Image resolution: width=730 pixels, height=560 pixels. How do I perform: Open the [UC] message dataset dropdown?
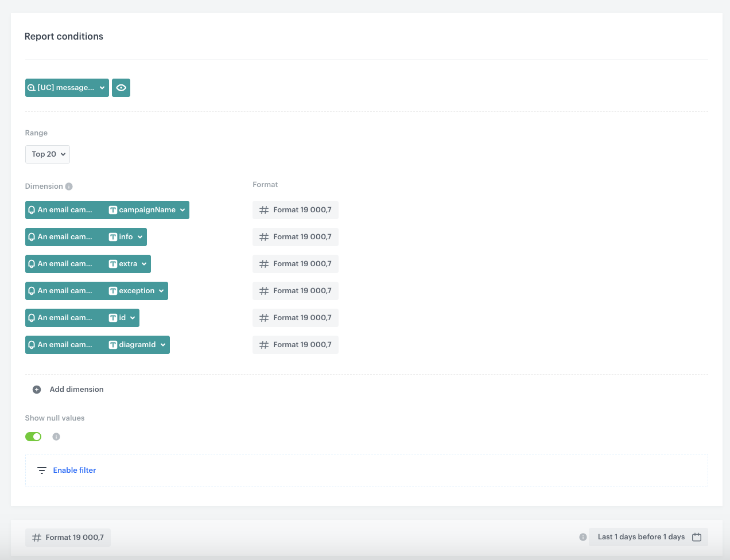(x=67, y=88)
